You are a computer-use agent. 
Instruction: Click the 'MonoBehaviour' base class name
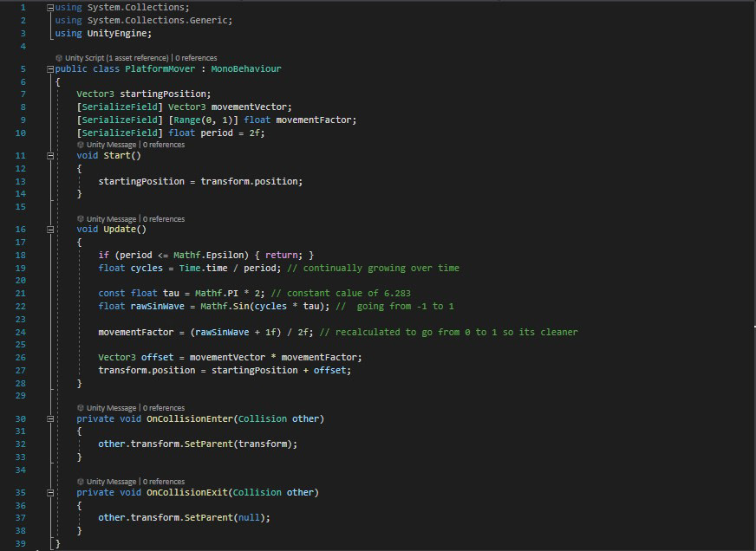pyautogui.click(x=246, y=69)
